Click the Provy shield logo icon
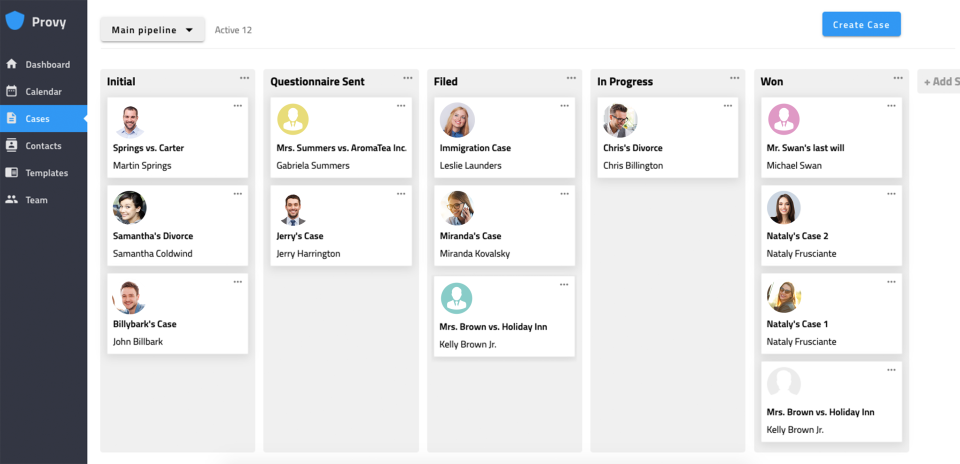The height and width of the screenshot is (464, 960). (x=15, y=21)
